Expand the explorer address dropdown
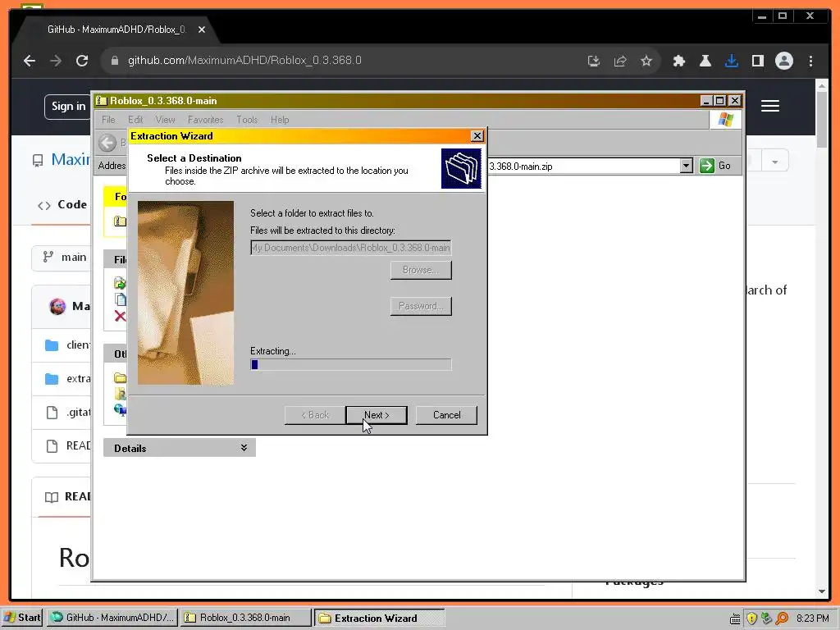The image size is (840, 630). [x=687, y=166]
